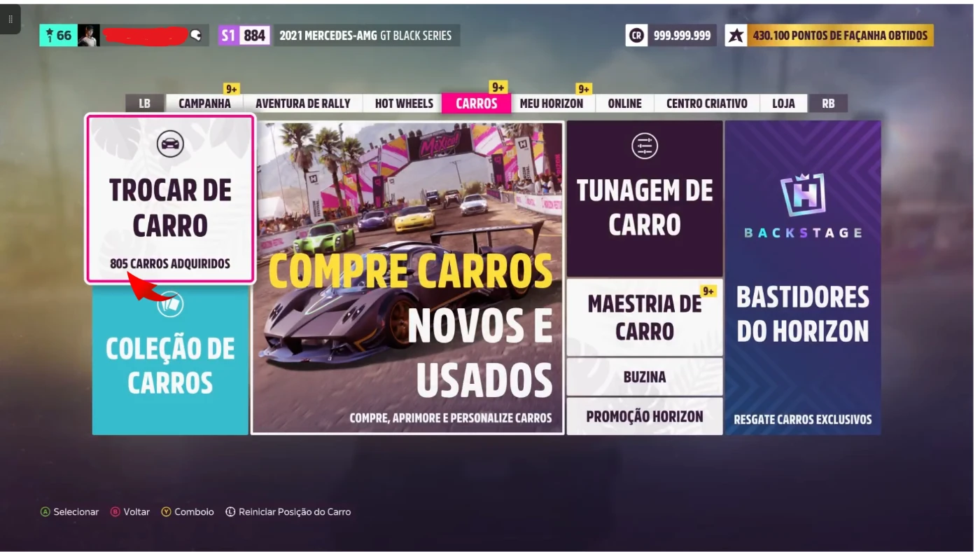980x552 pixels.
Task: Click the RB bumper tab indicator
Action: 827,104
